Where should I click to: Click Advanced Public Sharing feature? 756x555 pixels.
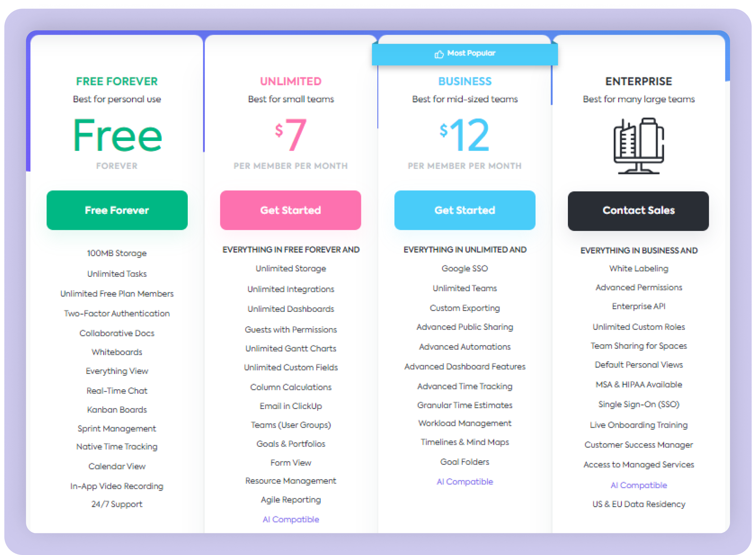(465, 327)
